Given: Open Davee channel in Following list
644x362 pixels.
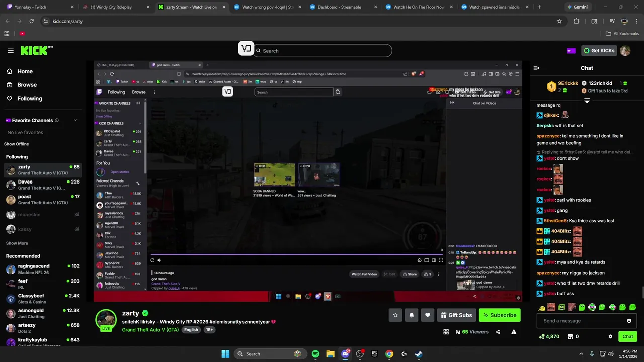Looking at the screenshot, I should point(43,185).
